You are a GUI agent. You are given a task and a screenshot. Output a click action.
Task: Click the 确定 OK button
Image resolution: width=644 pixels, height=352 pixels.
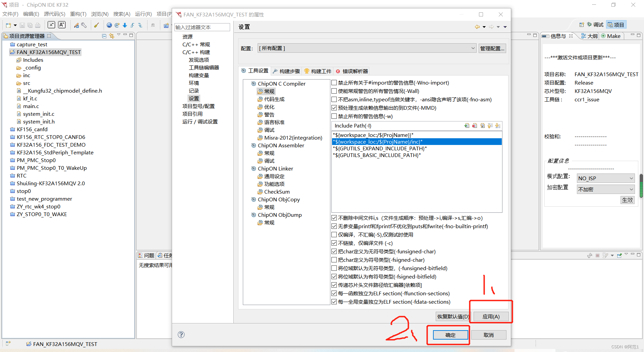click(x=450, y=335)
